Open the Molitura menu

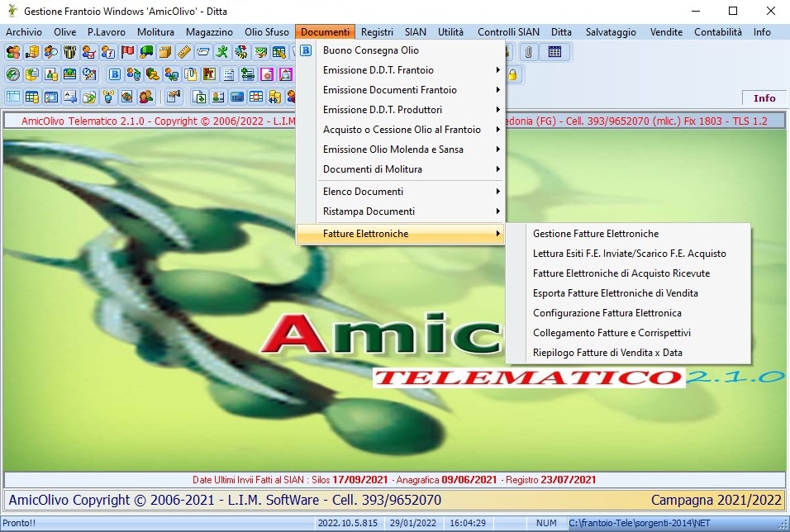point(155,31)
